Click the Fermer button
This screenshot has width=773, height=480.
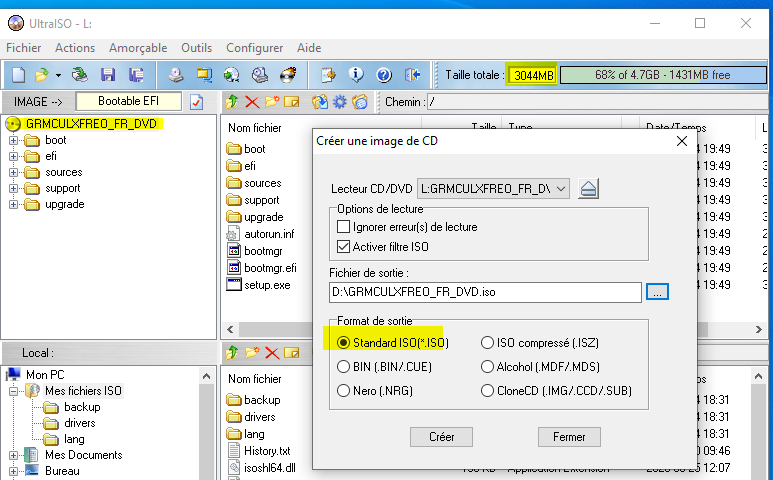pos(569,437)
